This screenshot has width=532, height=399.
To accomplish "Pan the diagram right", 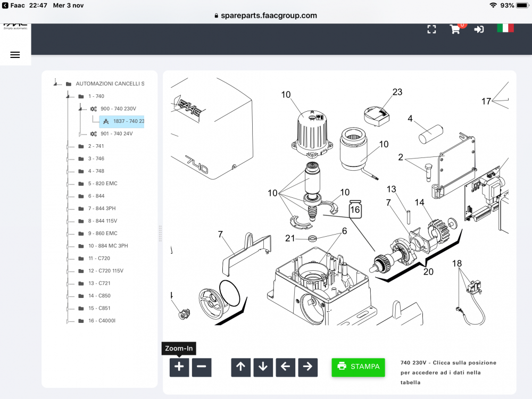I will point(307,367).
